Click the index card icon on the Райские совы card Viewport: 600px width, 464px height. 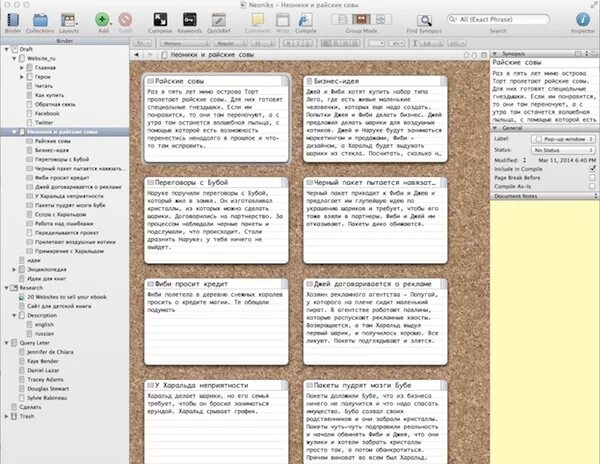point(150,81)
